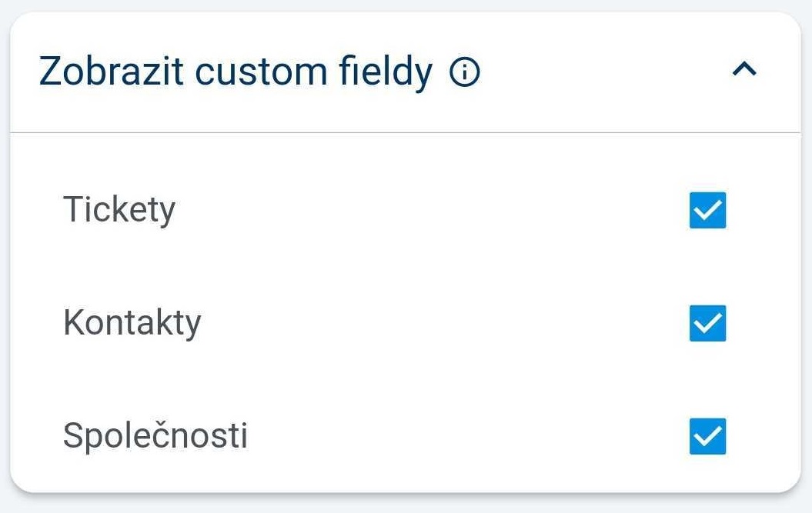The image size is (812, 513).
Task: Click the white checkmark in the Tickety row
Action: coord(707,211)
